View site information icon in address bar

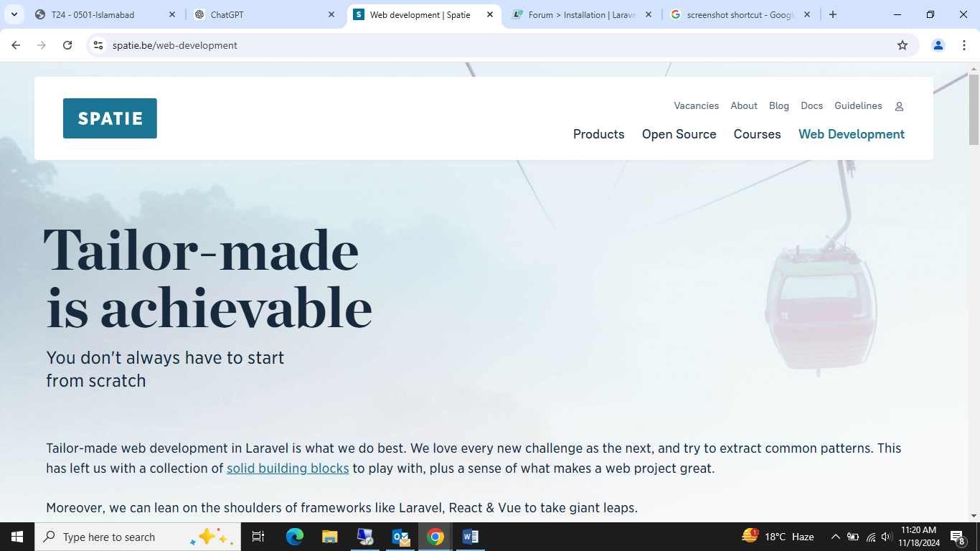[x=99, y=45]
